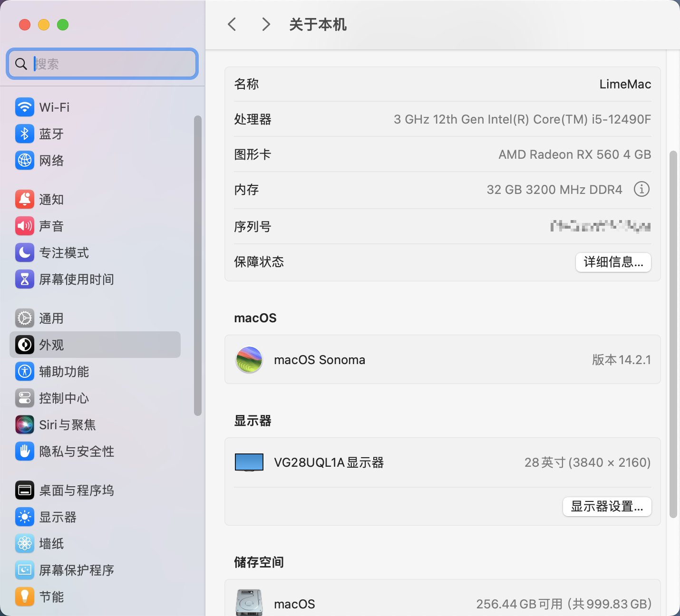This screenshot has height=616, width=680.
Task: Click the macOS Sonoma logo icon
Action: click(x=249, y=359)
